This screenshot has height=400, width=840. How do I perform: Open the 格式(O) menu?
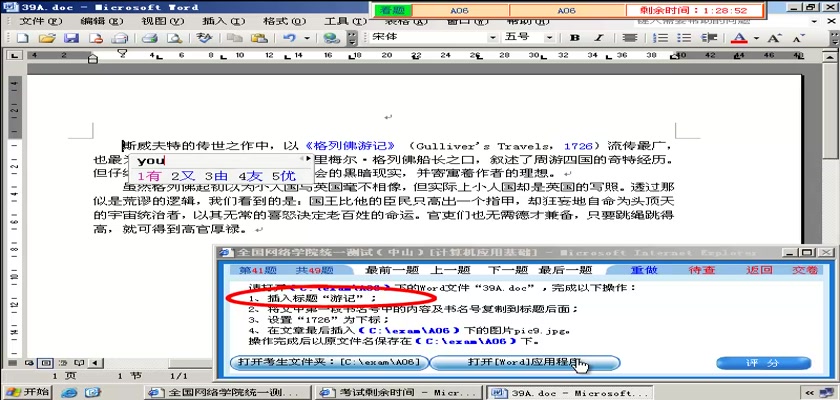click(x=284, y=21)
